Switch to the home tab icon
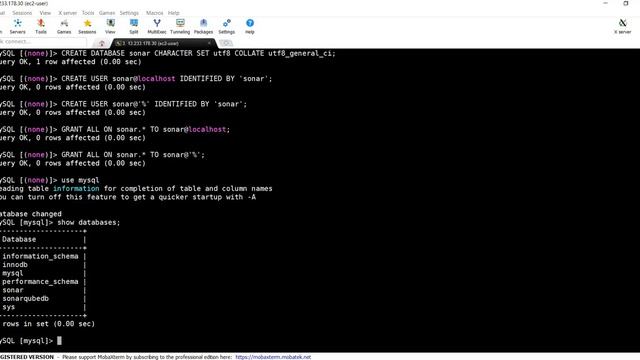 (x=102, y=43)
